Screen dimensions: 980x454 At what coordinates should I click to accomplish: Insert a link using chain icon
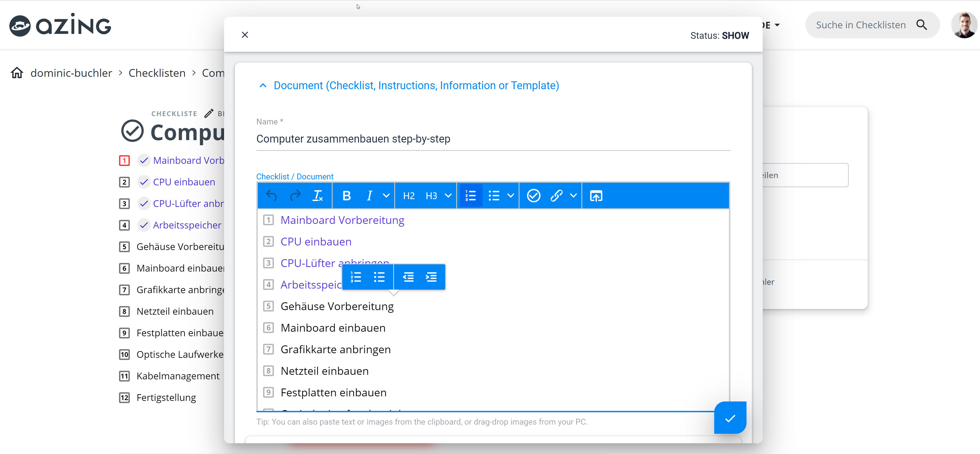[x=556, y=196]
